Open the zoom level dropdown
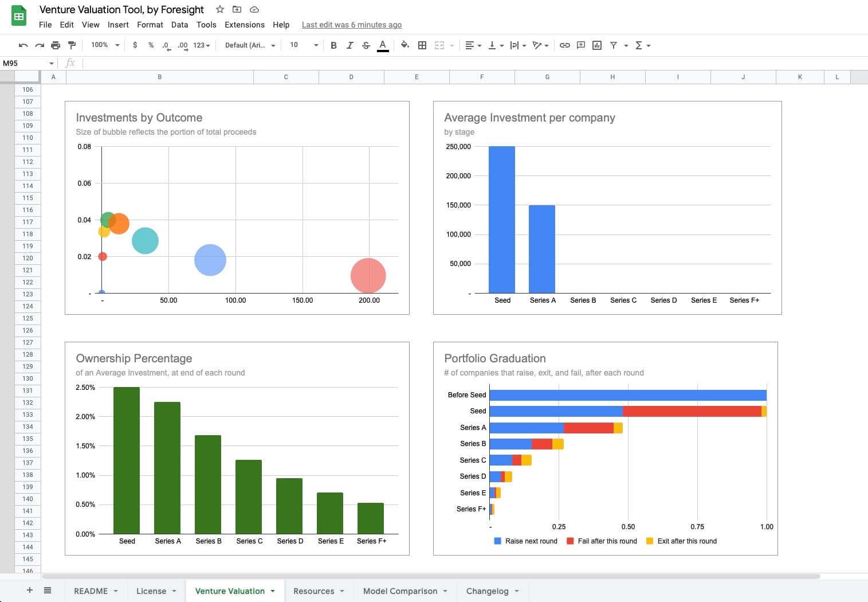The height and width of the screenshot is (602, 868). (x=105, y=45)
